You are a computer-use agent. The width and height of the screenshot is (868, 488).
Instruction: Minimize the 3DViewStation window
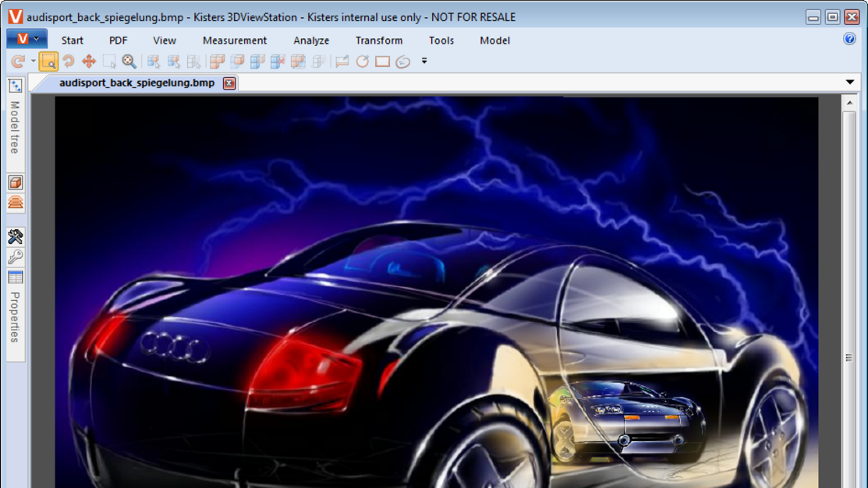[813, 17]
